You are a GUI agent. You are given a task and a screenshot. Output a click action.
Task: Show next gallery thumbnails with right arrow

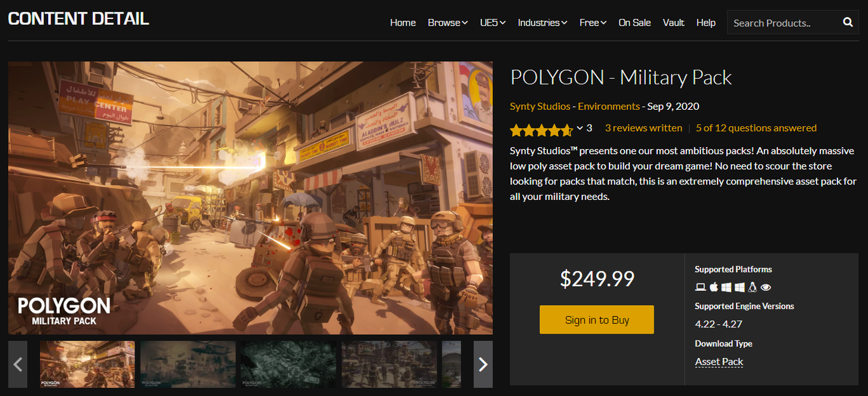483,365
